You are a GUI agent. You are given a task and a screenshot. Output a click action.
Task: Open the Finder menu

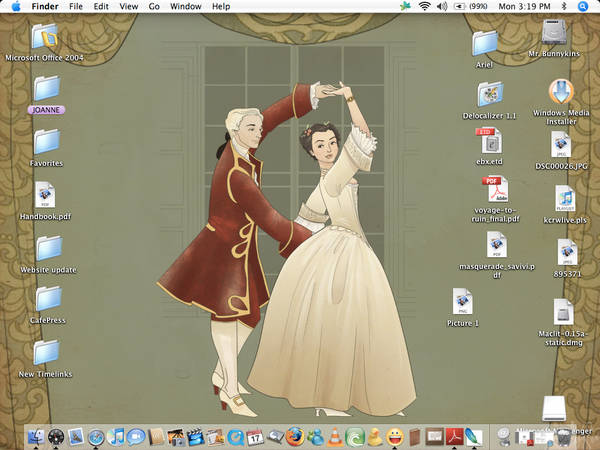pyautogui.click(x=45, y=7)
